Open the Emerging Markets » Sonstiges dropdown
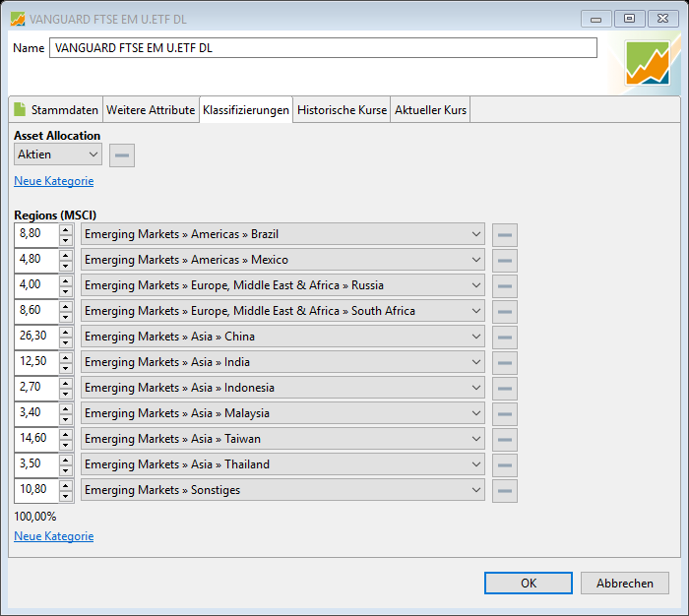The height and width of the screenshot is (616, 689). pos(282,489)
